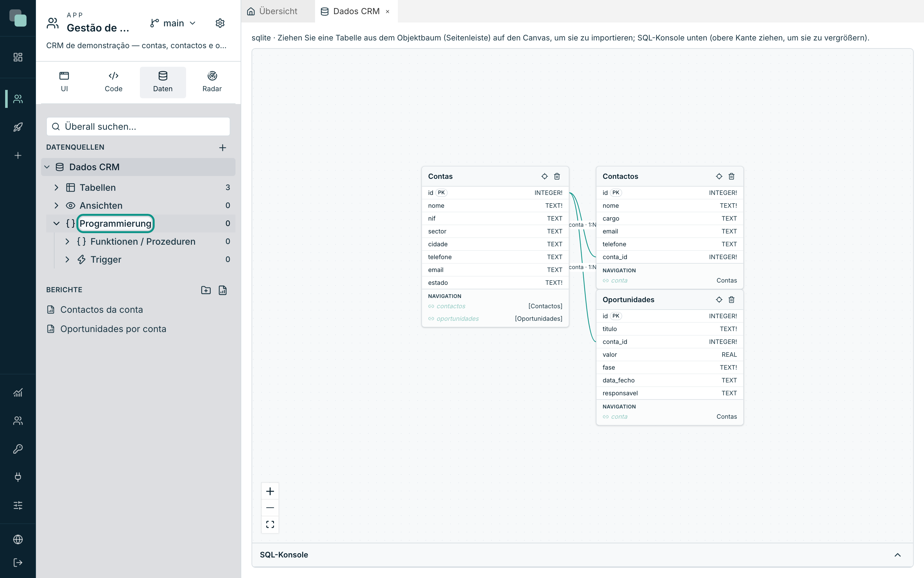Select the responsavel column in Oportunidades
This screenshot has height=578, width=924.
(x=670, y=393)
